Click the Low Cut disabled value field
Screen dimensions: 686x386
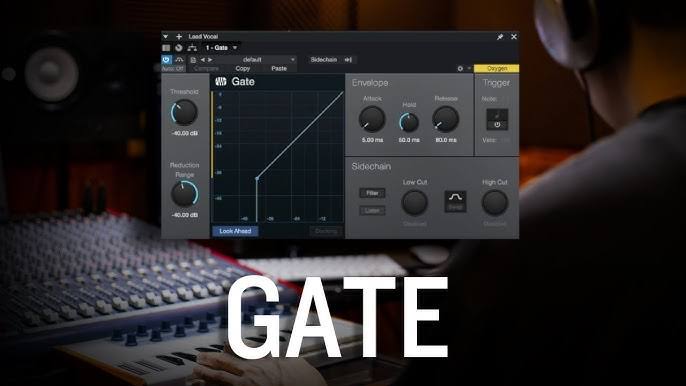pyautogui.click(x=414, y=224)
